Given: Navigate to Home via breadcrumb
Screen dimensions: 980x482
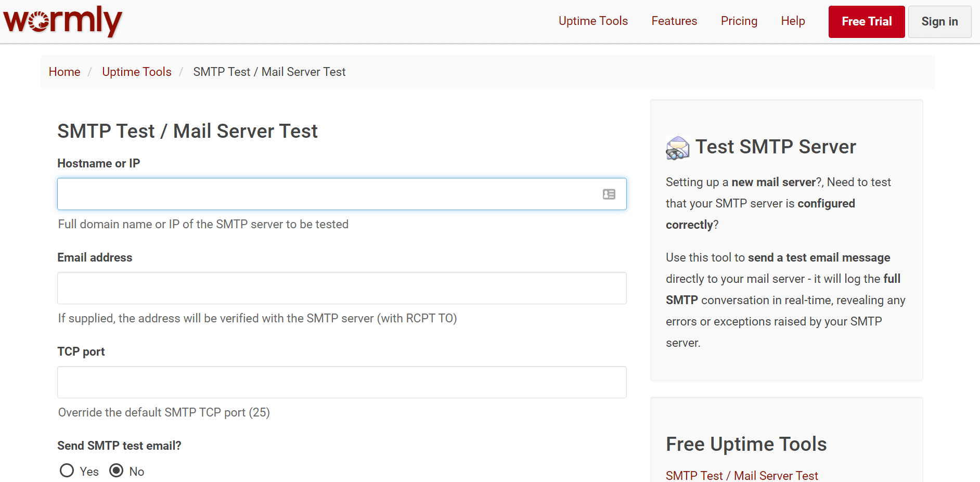Looking at the screenshot, I should 64,72.
